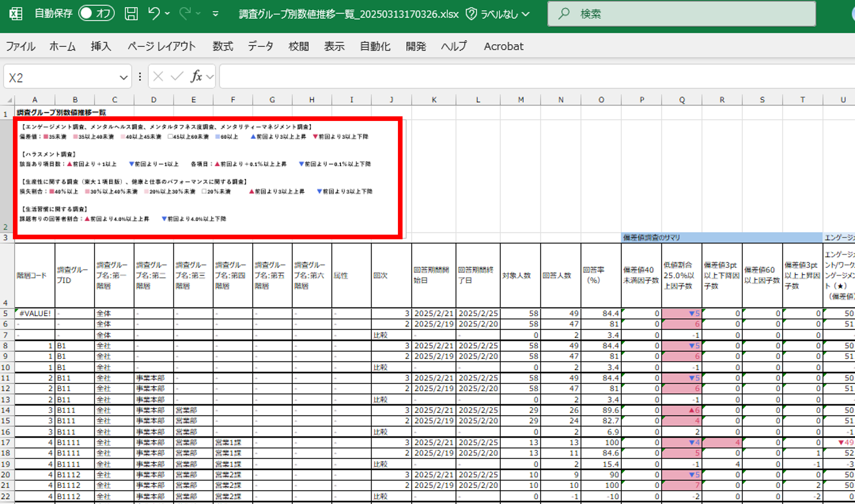
Task: Select column K header
Action: [434, 100]
